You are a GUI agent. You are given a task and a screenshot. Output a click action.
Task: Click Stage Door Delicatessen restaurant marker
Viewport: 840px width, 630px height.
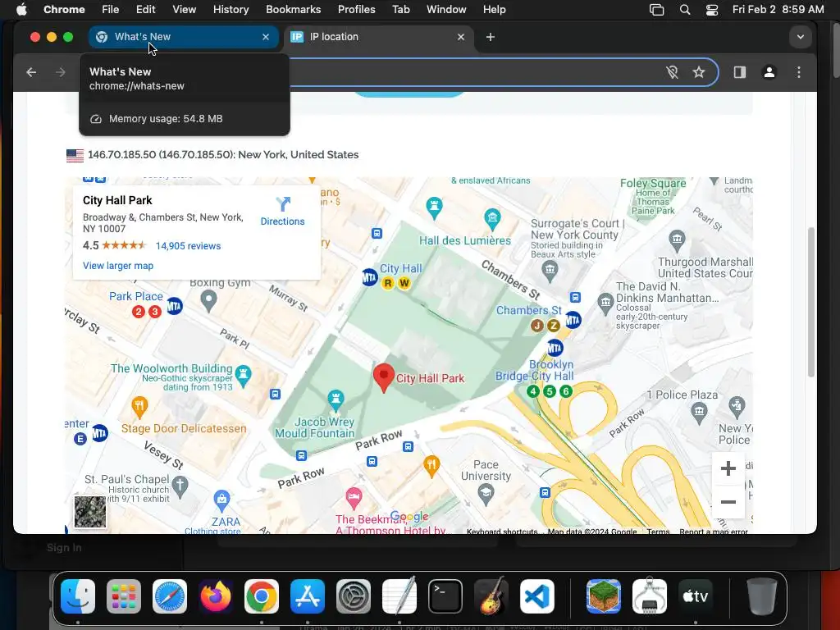pos(139,407)
